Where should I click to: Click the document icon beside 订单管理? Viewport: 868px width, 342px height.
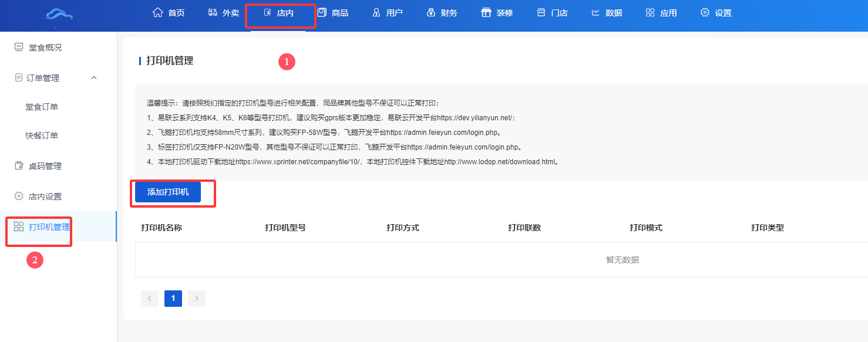[x=19, y=77]
